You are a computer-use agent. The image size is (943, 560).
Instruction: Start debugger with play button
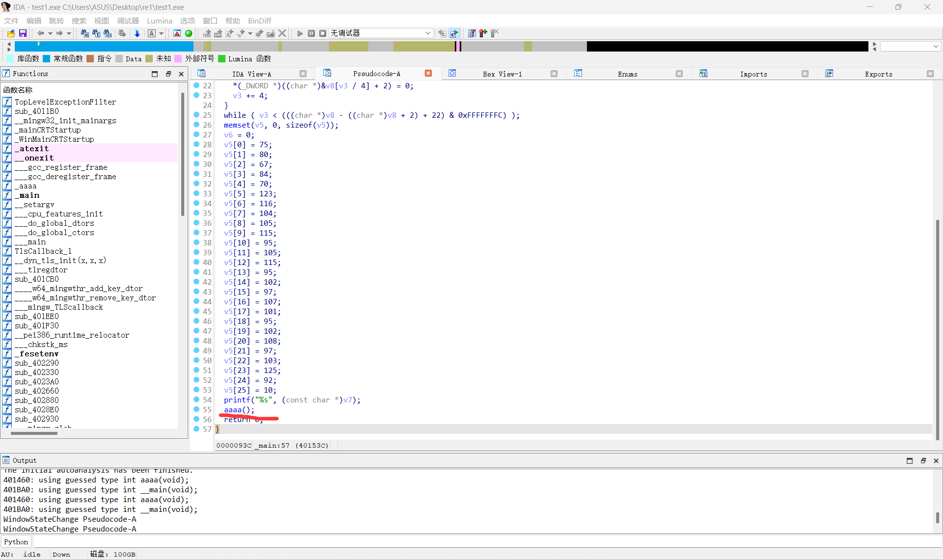pyautogui.click(x=300, y=33)
